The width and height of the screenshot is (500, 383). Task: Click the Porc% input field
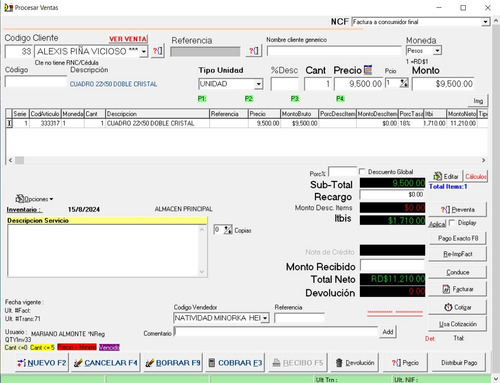pyautogui.click(x=342, y=172)
